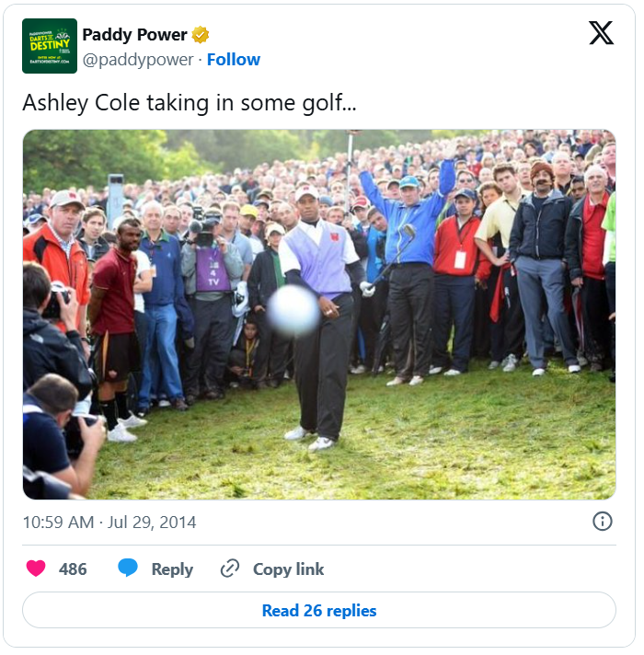Click the X logo in the corner
The width and height of the screenshot is (644, 655).
point(601,34)
